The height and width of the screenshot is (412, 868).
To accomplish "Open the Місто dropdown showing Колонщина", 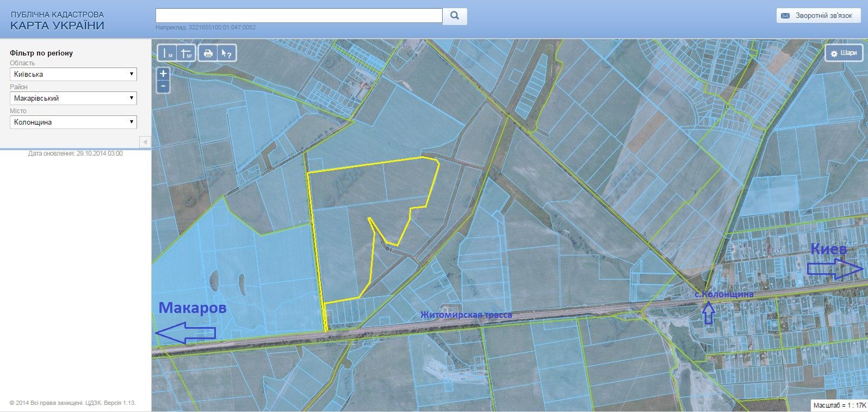I will [73, 122].
